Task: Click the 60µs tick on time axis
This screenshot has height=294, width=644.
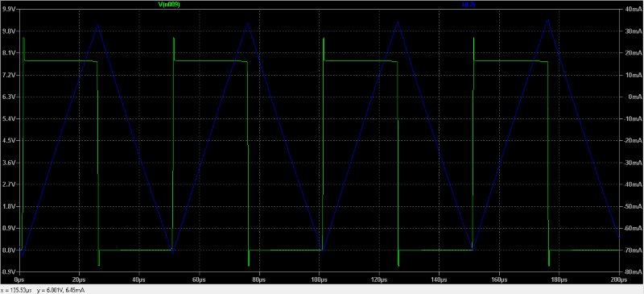Action: [199, 280]
